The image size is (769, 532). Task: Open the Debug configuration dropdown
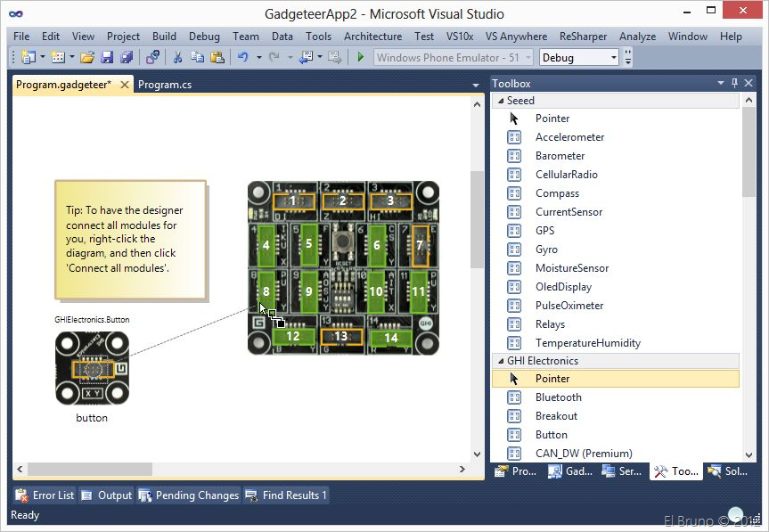[x=613, y=58]
